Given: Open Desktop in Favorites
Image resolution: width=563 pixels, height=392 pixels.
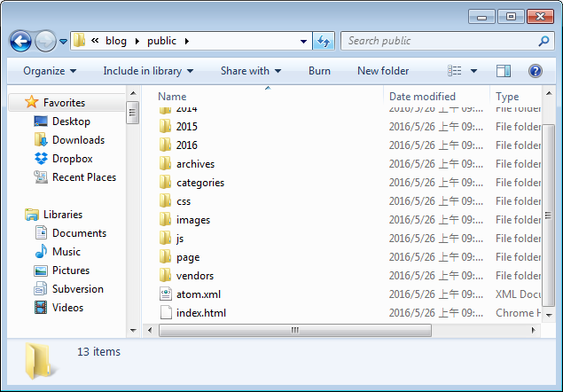Looking at the screenshot, I should point(71,122).
